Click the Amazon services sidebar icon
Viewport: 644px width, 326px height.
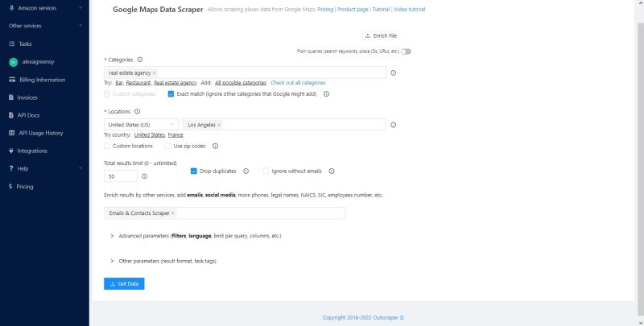coord(11,8)
